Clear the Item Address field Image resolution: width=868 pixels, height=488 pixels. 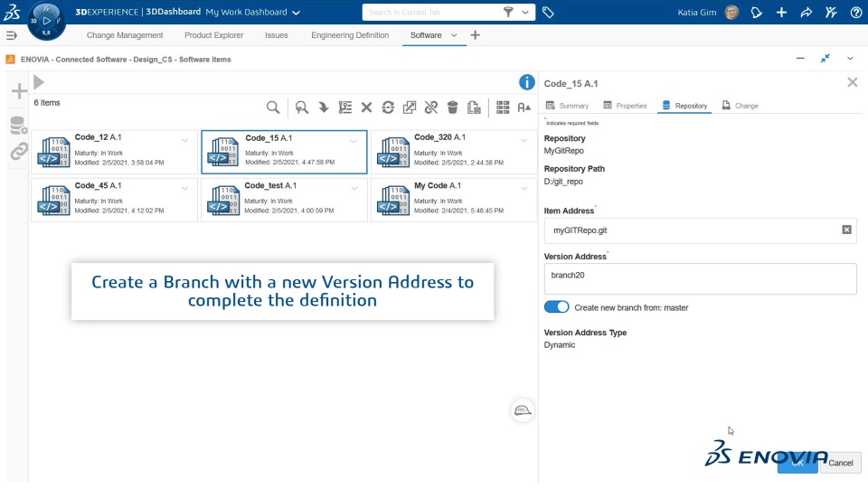pos(846,230)
